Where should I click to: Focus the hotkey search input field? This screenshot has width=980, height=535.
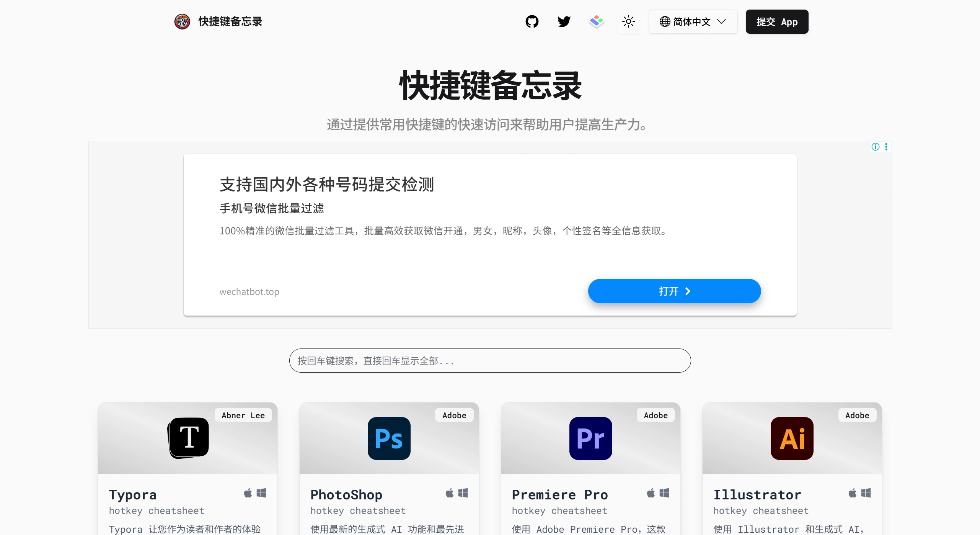490,360
